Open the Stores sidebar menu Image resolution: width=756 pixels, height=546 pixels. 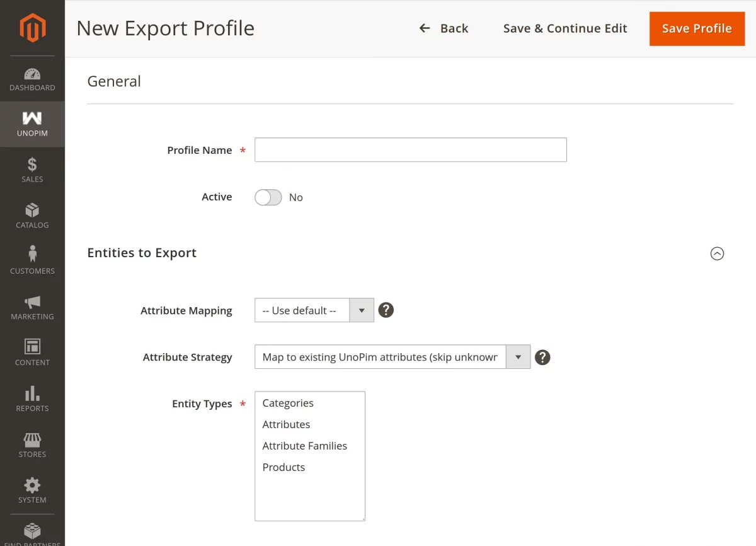pos(32,445)
